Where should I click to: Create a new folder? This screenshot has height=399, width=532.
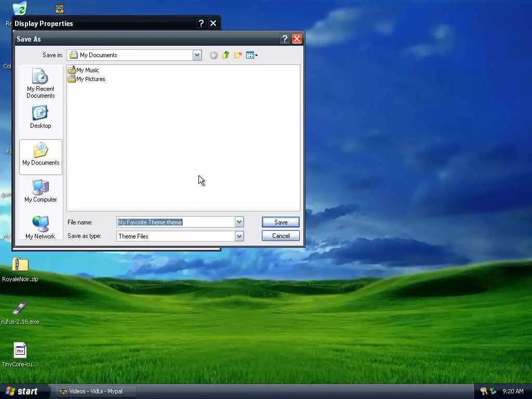click(x=238, y=55)
